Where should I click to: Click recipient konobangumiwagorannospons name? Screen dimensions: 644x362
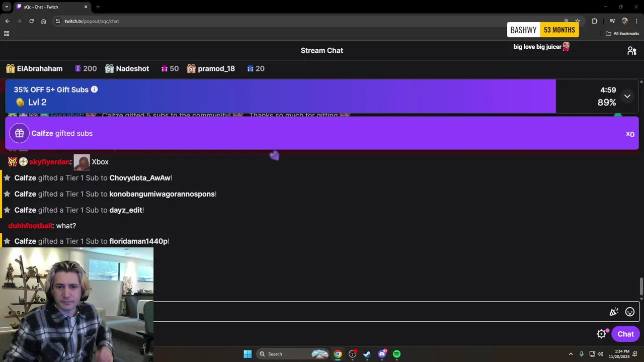(x=162, y=194)
